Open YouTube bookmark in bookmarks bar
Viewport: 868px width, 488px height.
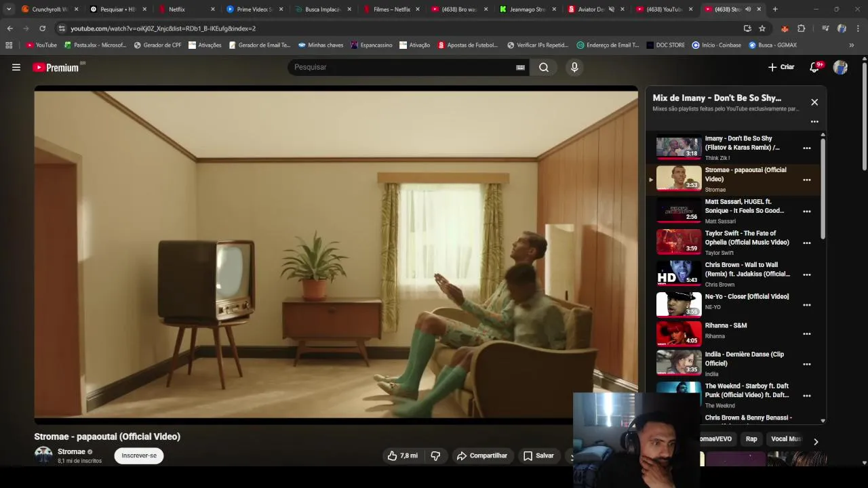coord(41,45)
